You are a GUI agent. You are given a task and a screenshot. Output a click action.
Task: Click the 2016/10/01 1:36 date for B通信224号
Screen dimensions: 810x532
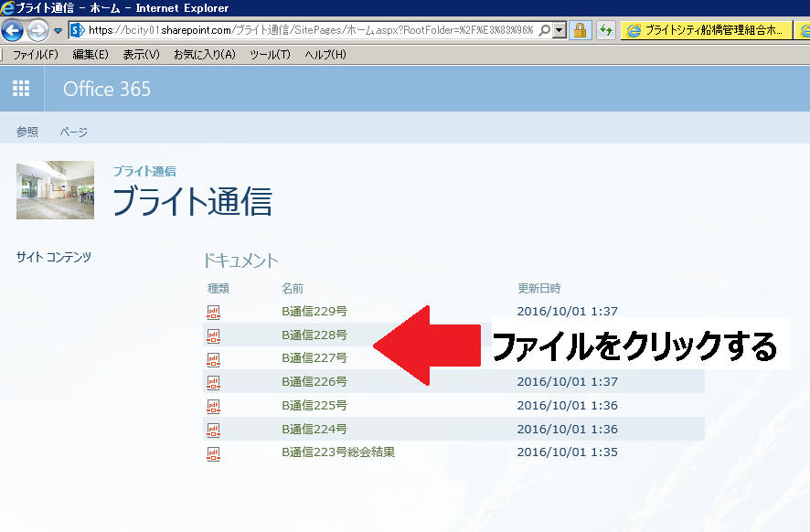coord(567,429)
